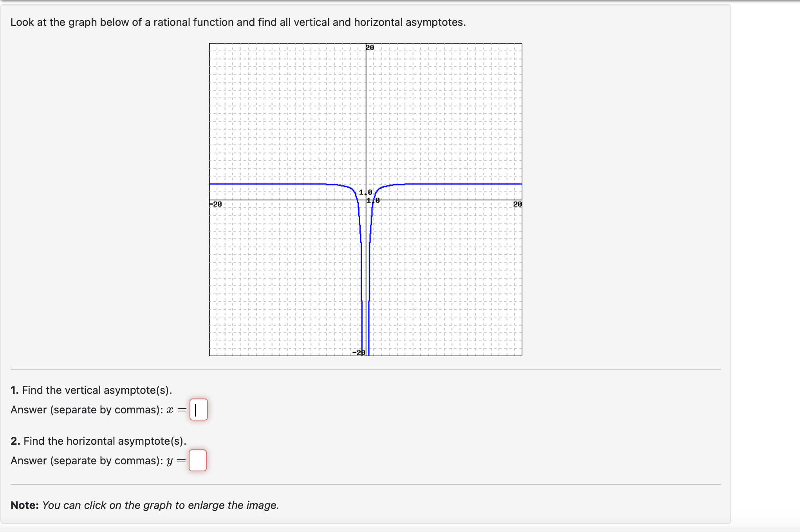800x532 pixels.
Task: Click the -20 label on the x-axis
Action: 216,204
